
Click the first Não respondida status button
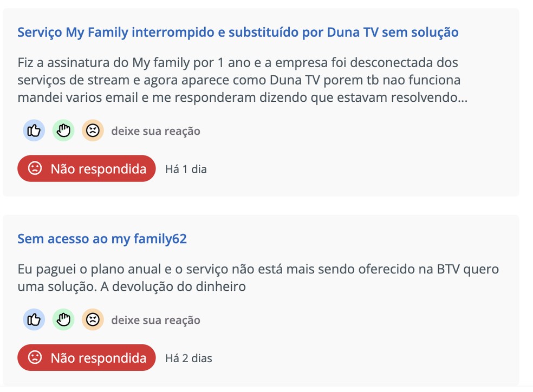86,168
